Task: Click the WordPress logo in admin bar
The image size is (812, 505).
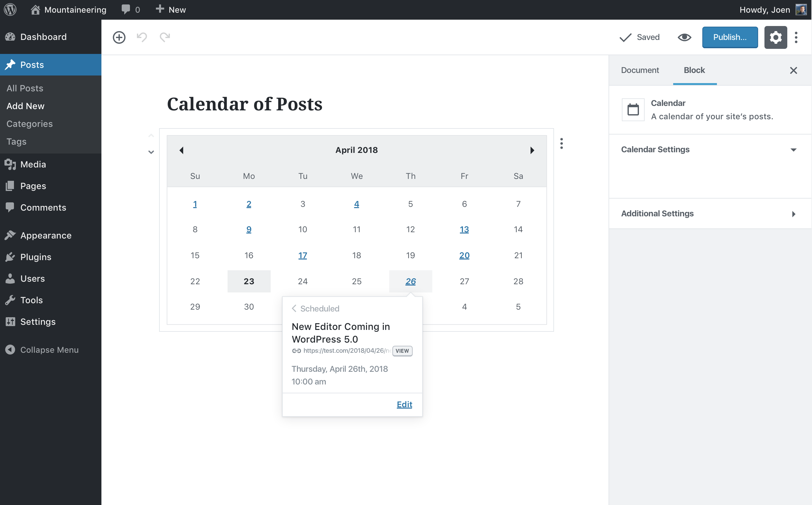Action: click(10, 9)
